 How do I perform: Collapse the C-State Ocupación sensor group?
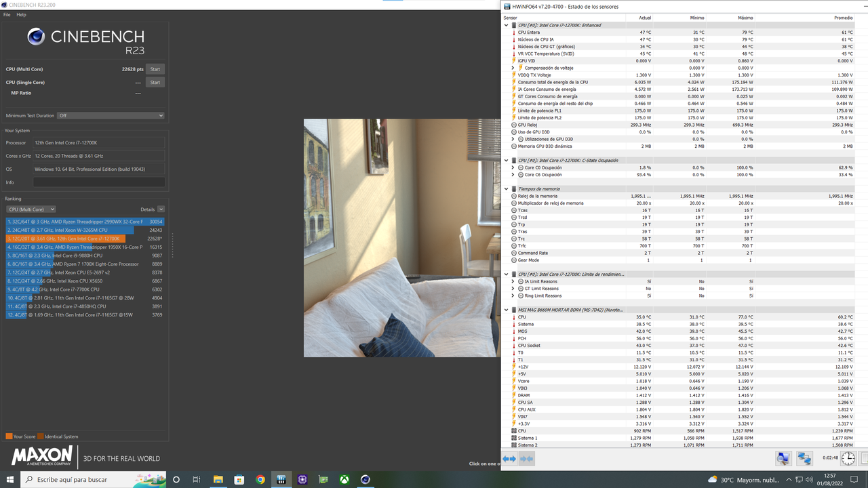coord(506,161)
